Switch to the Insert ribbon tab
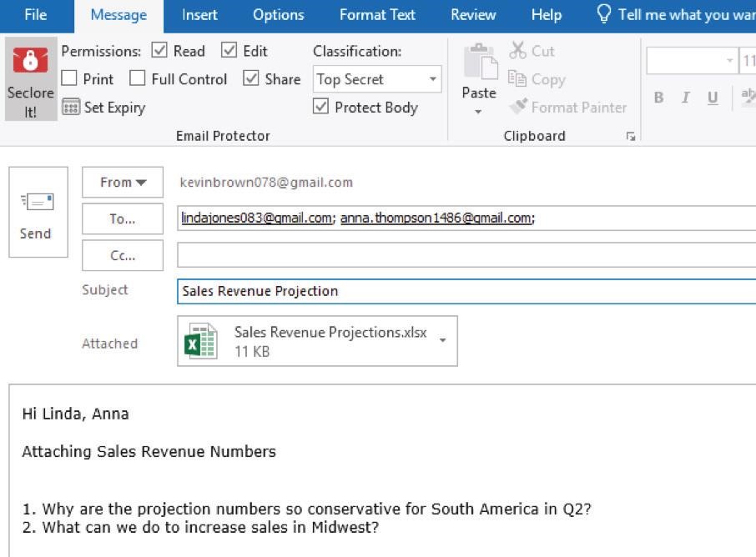756x557 pixels. [199, 15]
